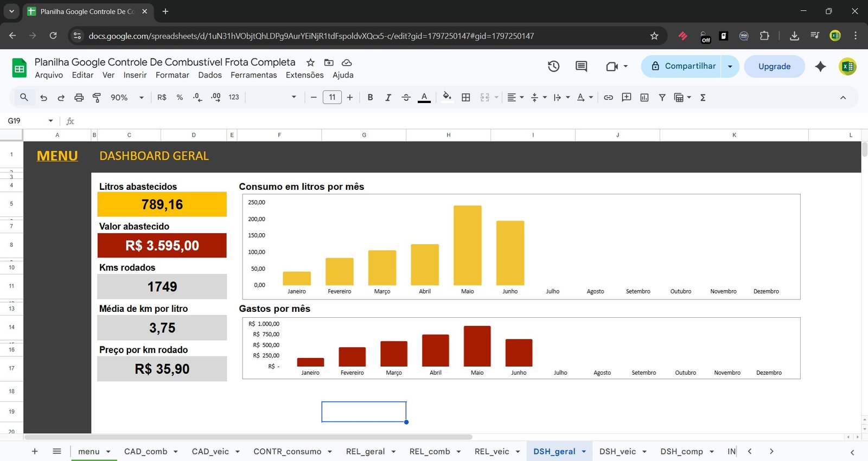Open the Formatar menu
Screen dimensions: 868x461
point(173,75)
